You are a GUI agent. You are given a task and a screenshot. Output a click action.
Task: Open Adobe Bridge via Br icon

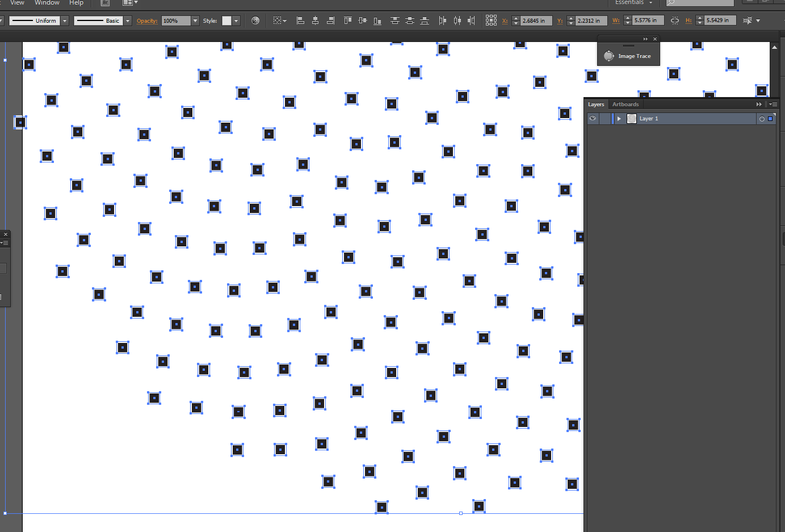(x=105, y=3)
